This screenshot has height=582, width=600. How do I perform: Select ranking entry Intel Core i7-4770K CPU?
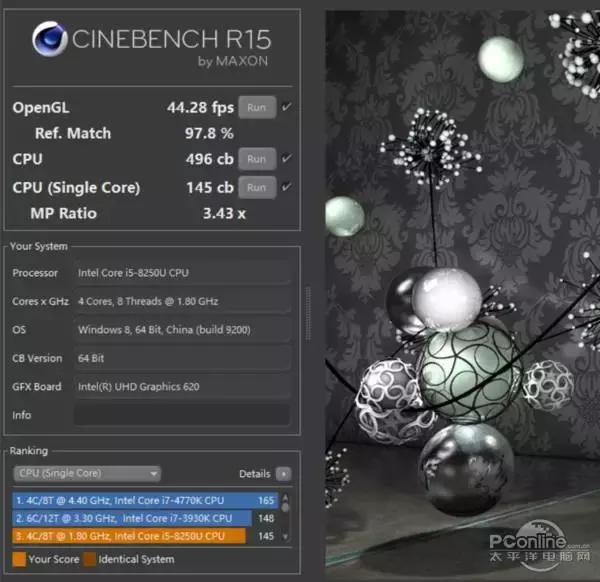click(x=145, y=500)
